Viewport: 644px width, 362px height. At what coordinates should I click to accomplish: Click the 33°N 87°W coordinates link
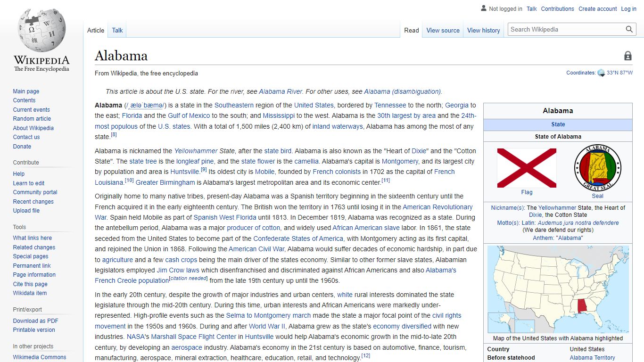tap(619, 73)
